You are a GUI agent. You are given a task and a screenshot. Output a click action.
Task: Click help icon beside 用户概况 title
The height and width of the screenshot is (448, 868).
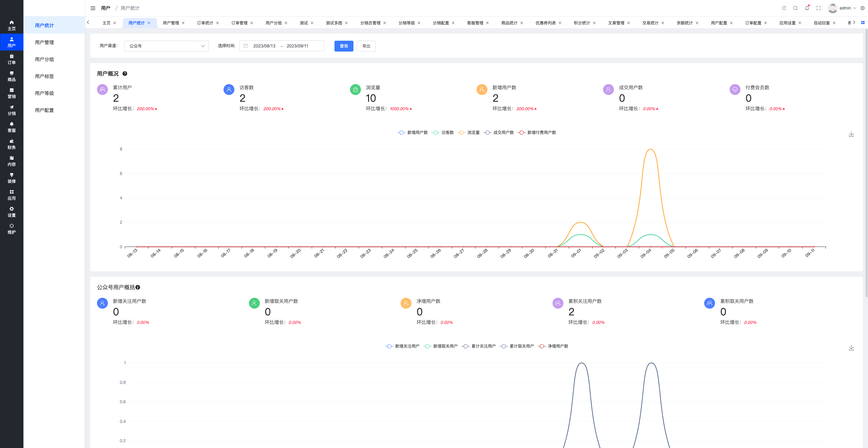click(x=125, y=74)
